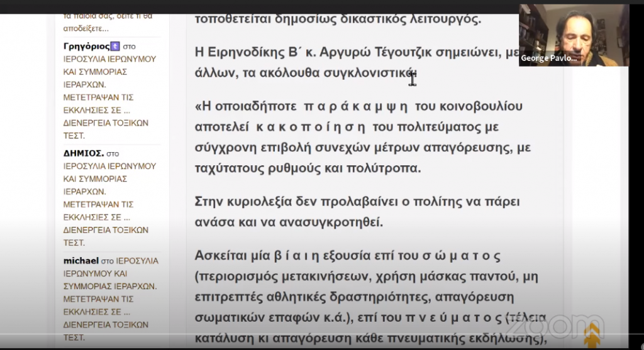Image resolution: width=644 pixels, height=350 pixels.
Task: Click the spaced word σ ώ μ α τ ο ς
Action: click(x=461, y=256)
